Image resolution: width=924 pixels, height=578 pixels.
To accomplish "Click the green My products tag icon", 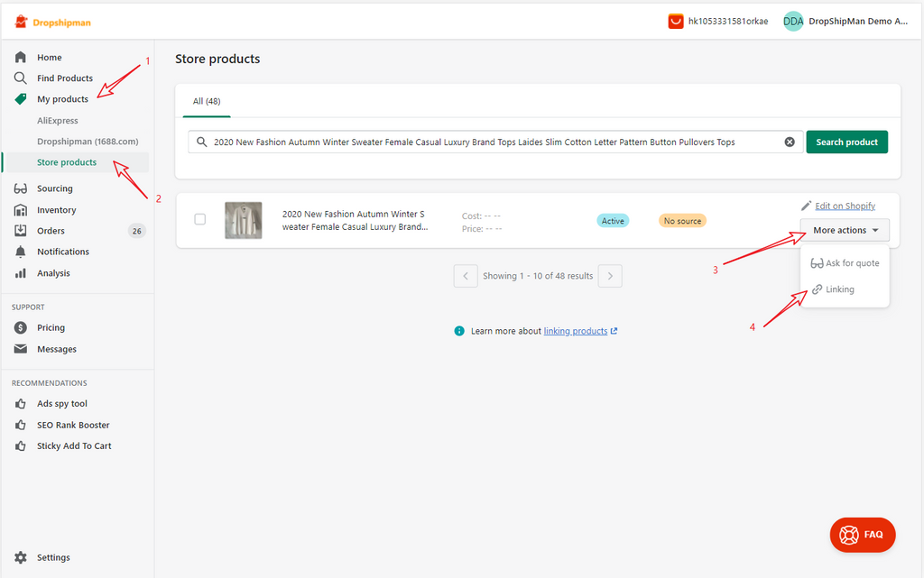I will coord(21,99).
